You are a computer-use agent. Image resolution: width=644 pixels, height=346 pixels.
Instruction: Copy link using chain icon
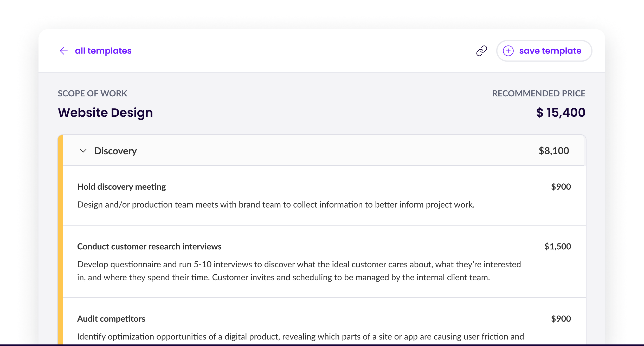[x=481, y=51]
